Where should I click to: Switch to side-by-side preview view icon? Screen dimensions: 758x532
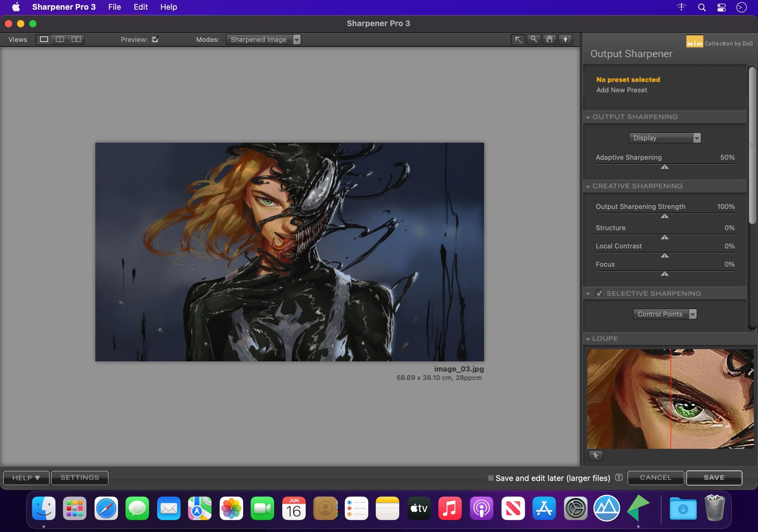coord(76,39)
